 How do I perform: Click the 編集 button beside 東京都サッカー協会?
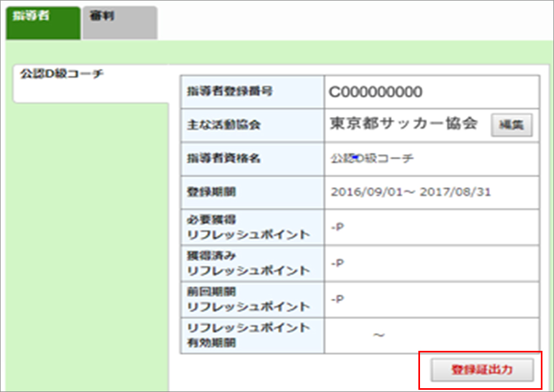[511, 125]
